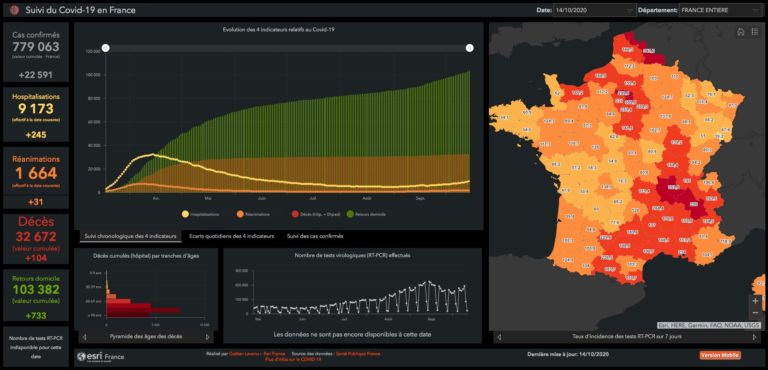Switch to Ecarts quotidiens des 4 indicateurs tab

coord(232,236)
